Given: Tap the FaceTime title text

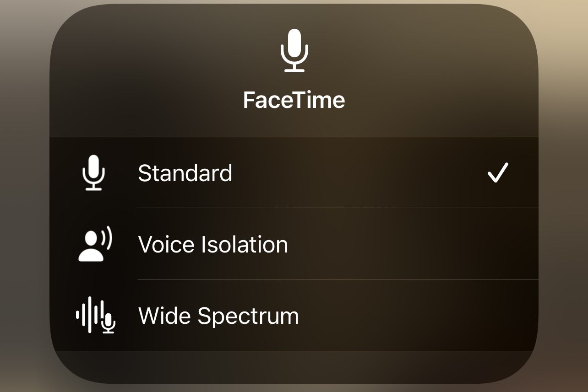Looking at the screenshot, I should [x=294, y=100].
